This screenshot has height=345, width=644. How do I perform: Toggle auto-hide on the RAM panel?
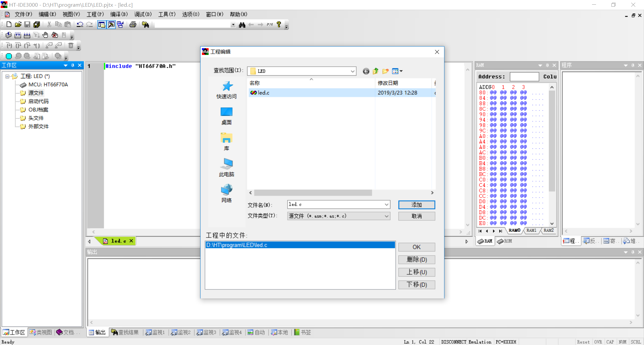[547, 65]
